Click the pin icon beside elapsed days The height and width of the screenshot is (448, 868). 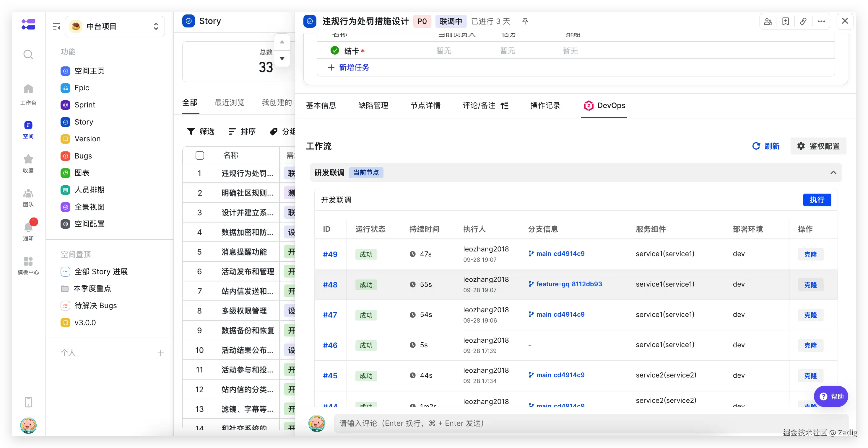tap(525, 21)
